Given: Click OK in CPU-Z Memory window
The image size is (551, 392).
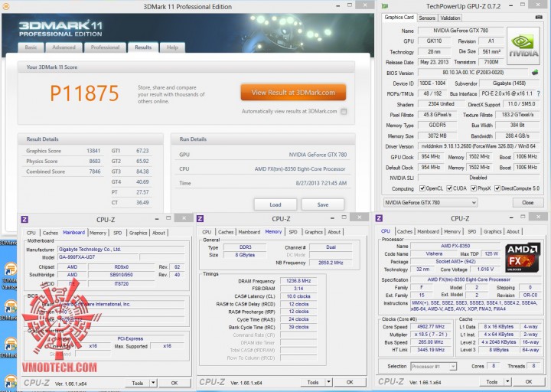Looking at the screenshot, I should pyautogui.click(x=350, y=382).
